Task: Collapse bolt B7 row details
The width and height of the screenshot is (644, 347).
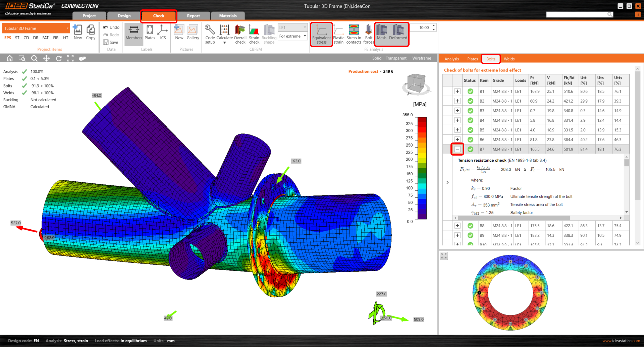Action: coord(457,149)
